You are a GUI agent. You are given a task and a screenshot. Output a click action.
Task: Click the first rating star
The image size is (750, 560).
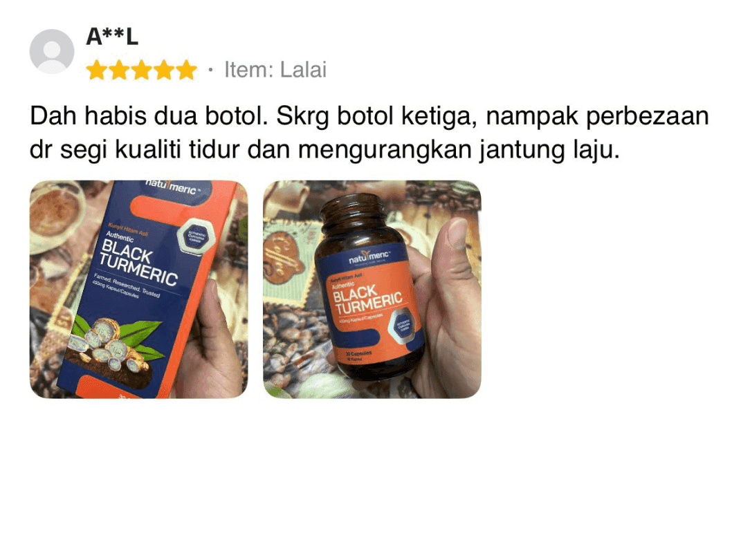[x=97, y=71]
